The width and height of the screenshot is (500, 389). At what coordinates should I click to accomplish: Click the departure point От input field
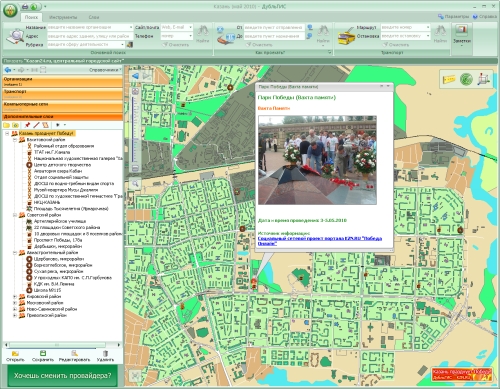click(x=274, y=27)
